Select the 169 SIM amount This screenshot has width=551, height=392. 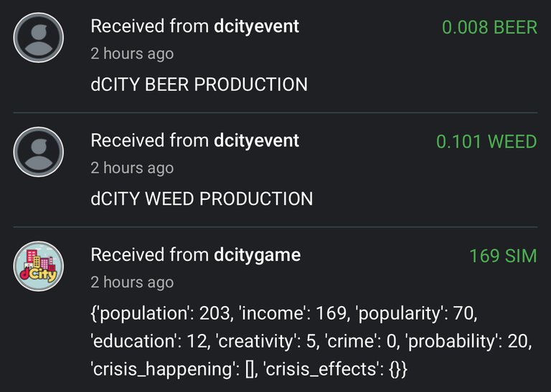503,256
